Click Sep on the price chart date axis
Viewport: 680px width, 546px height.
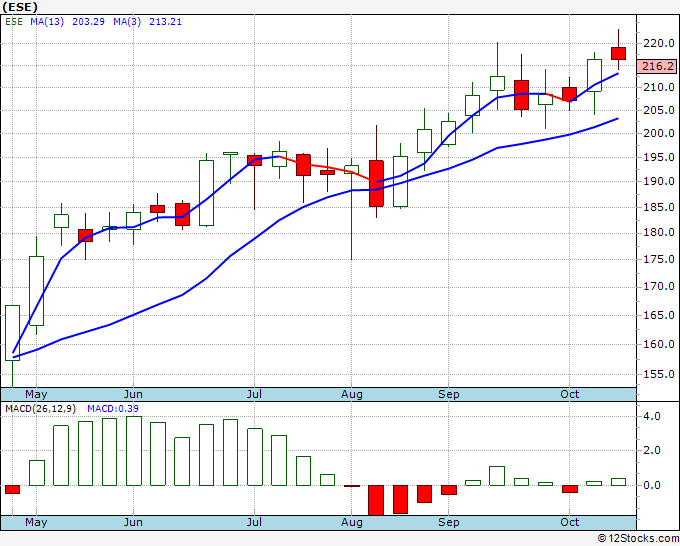click(448, 394)
